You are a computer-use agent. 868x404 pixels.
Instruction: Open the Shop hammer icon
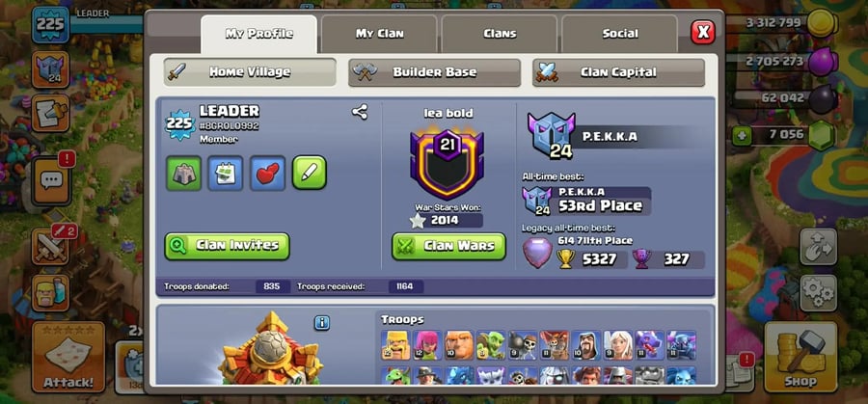pos(800,357)
